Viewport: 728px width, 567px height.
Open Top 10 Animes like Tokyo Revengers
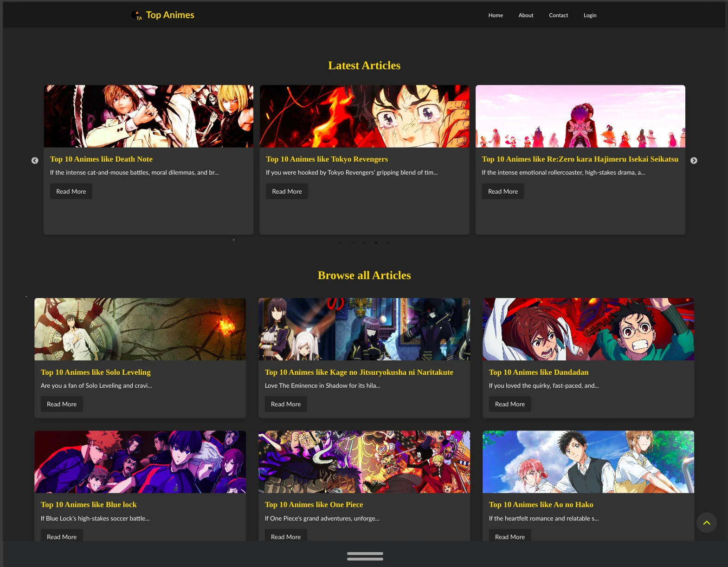327,159
